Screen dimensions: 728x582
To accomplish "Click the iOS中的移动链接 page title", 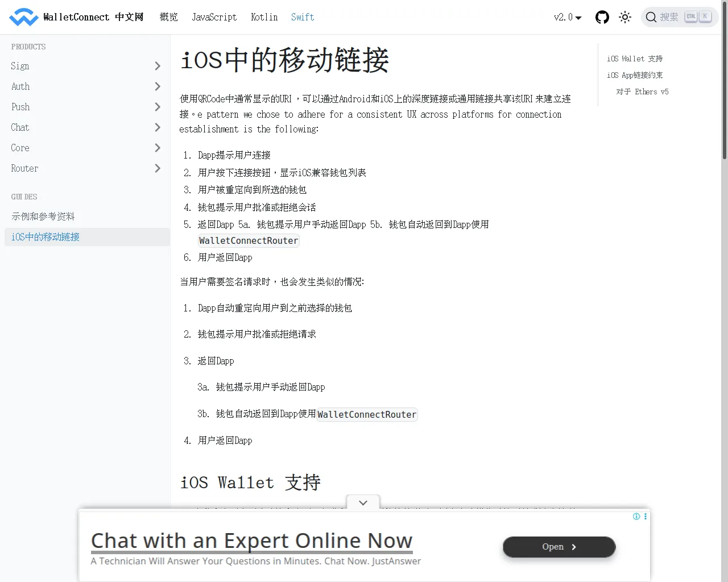I will coord(284,60).
